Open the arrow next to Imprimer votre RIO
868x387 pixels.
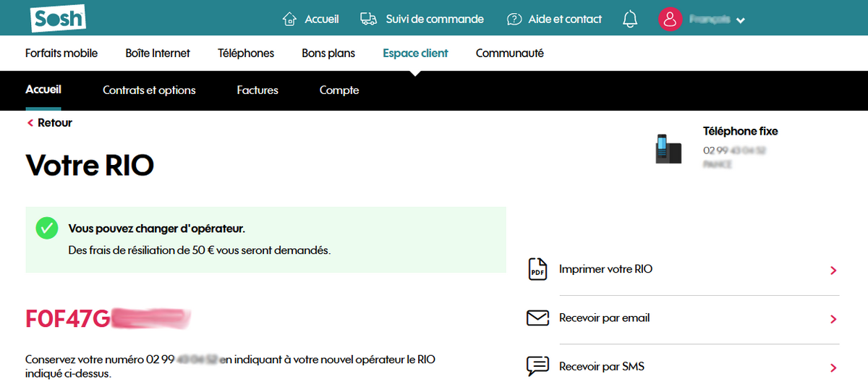[x=833, y=271]
